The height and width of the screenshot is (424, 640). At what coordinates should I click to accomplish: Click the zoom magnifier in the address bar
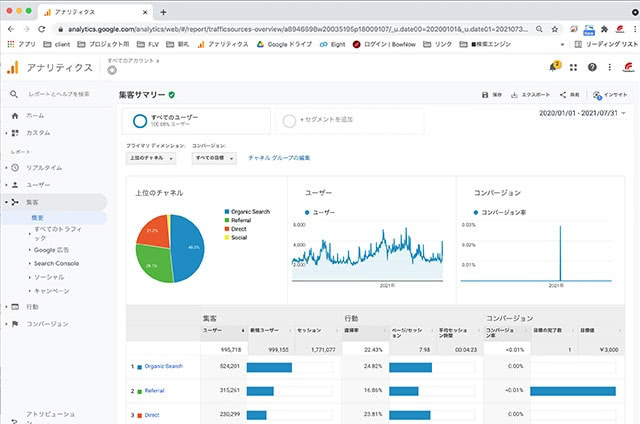click(x=539, y=29)
